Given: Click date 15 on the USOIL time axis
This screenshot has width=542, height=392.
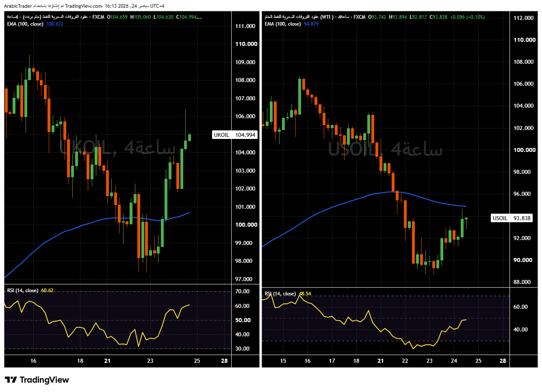Looking at the screenshot, I should [283, 361].
